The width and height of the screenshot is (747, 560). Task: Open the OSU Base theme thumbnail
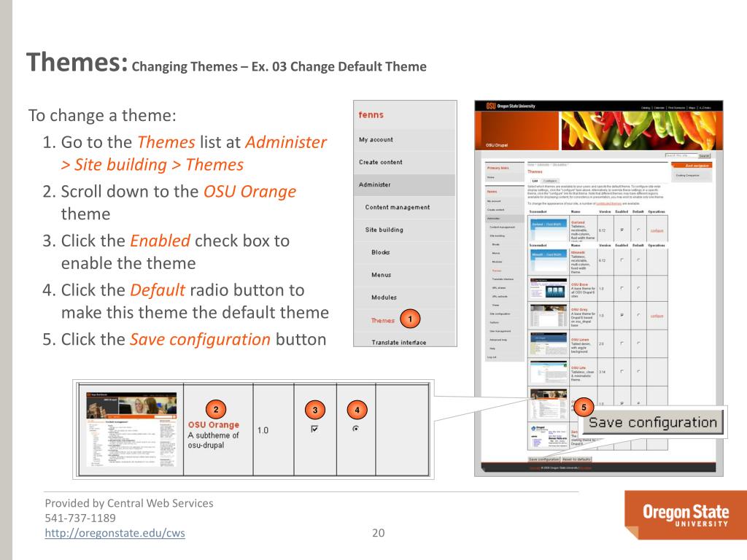[x=549, y=287]
